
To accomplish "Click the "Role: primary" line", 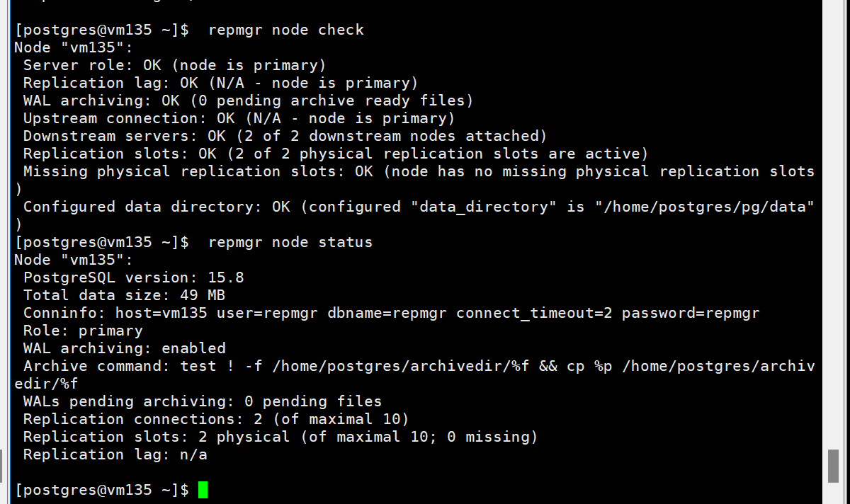I will click(x=83, y=331).
